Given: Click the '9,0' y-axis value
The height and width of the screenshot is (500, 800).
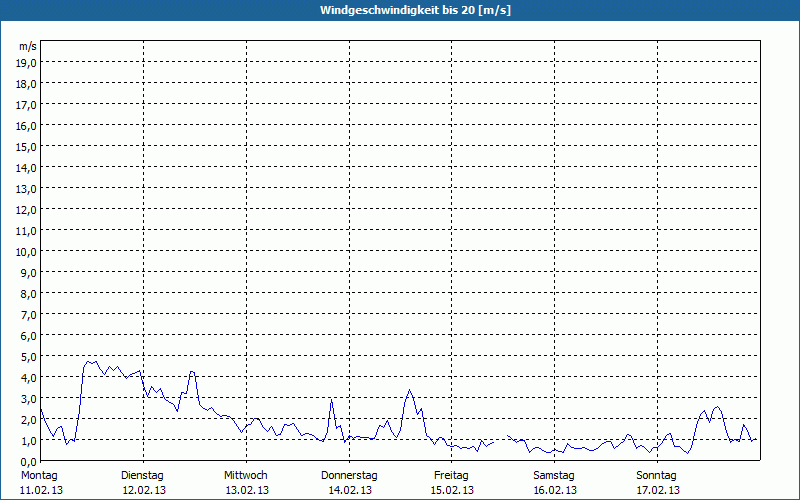Looking at the screenshot, I should click(29, 273).
